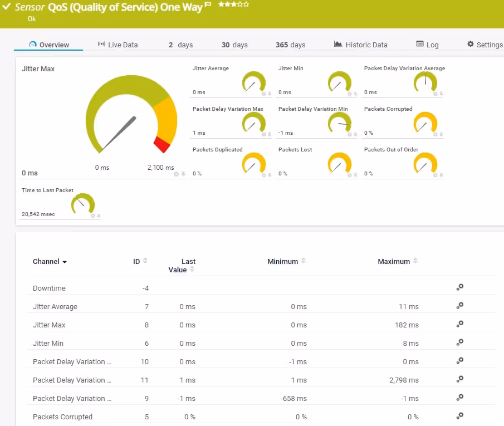The image size is (504, 426).
Task: Open channel settings gear for Jitter Average row
Action: 460,306
